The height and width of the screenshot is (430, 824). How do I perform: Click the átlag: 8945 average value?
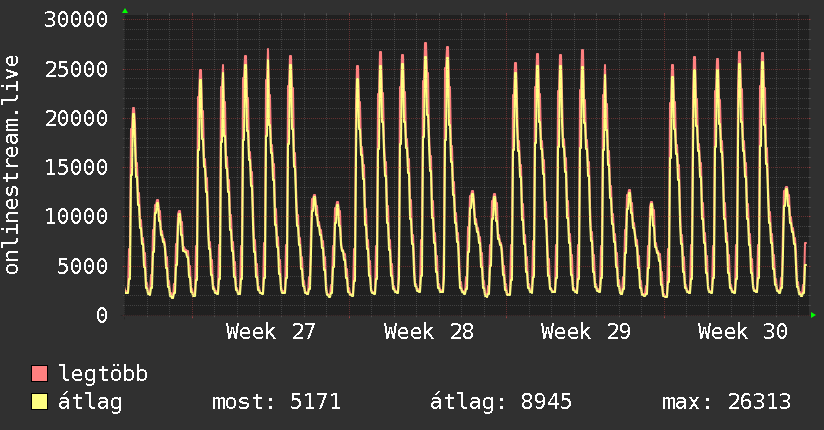501,402
